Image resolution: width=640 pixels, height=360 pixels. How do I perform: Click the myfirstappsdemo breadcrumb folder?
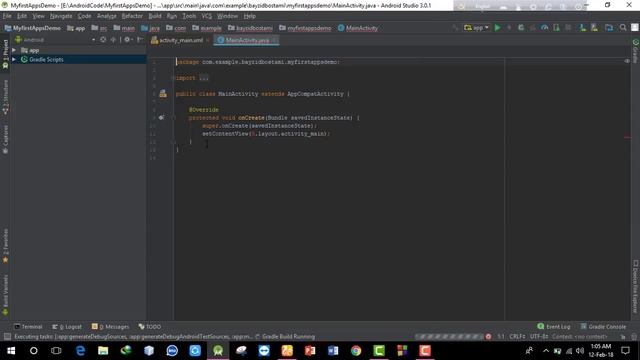coord(305,28)
